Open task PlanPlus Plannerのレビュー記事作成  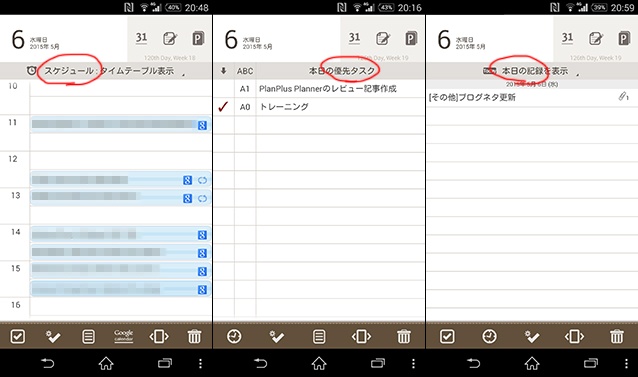click(x=328, y=89)
